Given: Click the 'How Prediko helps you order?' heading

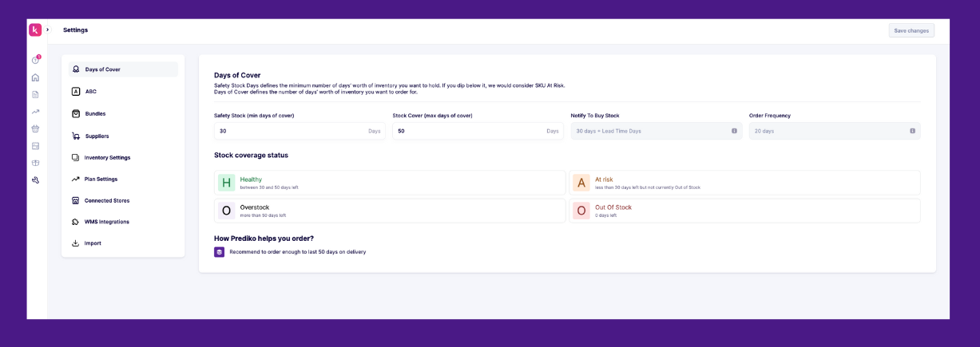Looking at the screenshot, I should (x=264, y=239).
